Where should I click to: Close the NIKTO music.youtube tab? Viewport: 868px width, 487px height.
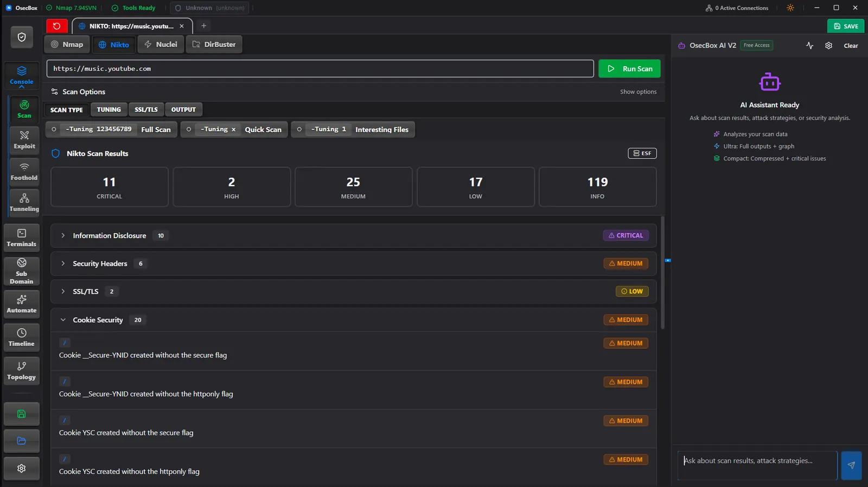point(182,26)
